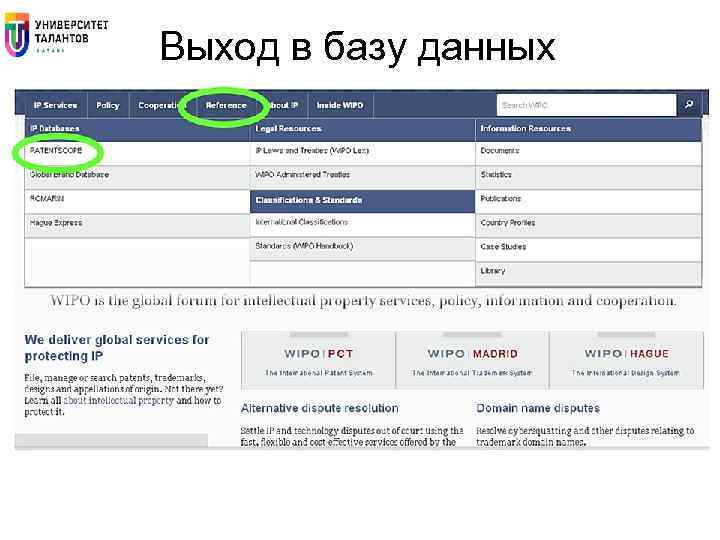Open Country Profiles link
This screenshot has width=720, height=540.
(507, 223)
